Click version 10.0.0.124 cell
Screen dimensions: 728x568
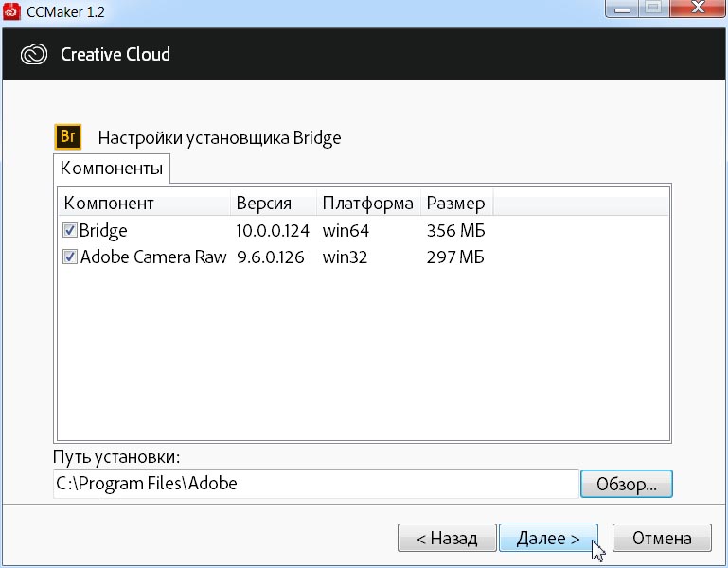tap(273, 230)
